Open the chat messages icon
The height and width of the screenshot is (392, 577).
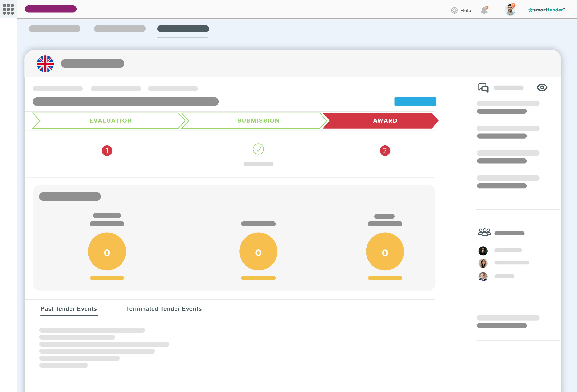(483, 87)
